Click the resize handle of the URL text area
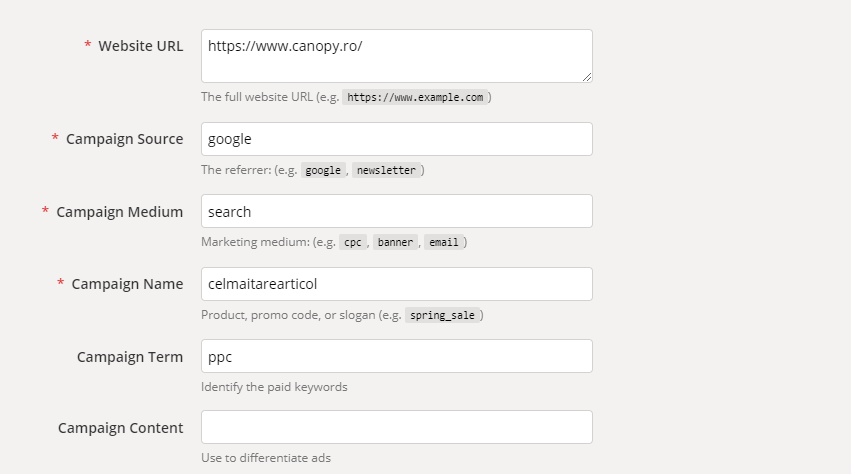Image resolution: width=851 pixels, height=474 pixels. 587,77
